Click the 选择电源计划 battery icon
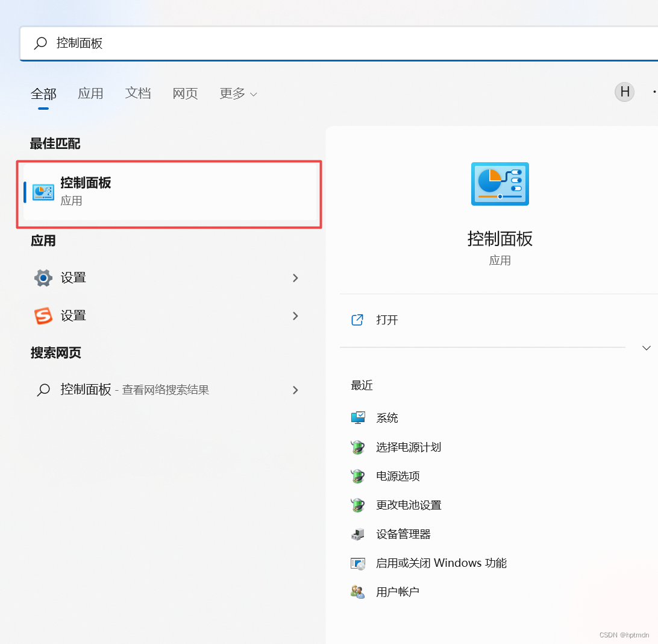The width and height of the screenshot is (658, 644). 358,447
